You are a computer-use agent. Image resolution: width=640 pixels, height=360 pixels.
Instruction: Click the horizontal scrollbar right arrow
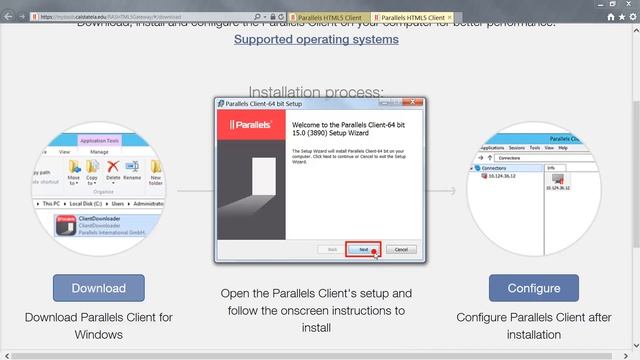point(626,356)
